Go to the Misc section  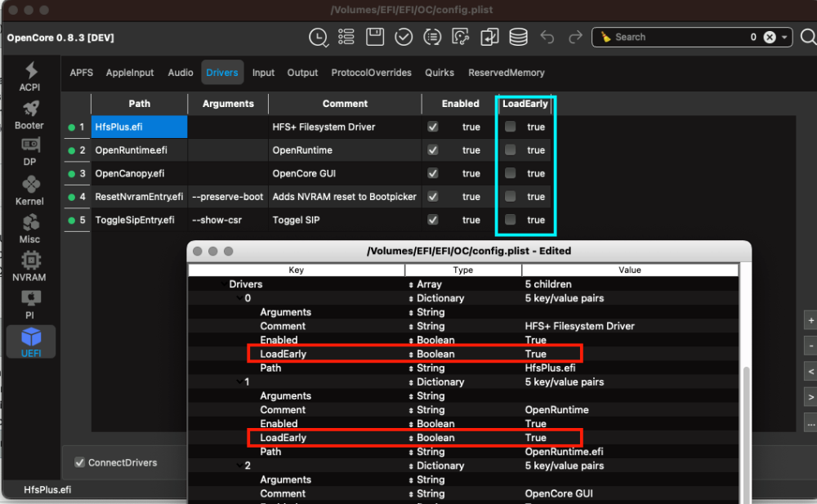tap(29, 230)
